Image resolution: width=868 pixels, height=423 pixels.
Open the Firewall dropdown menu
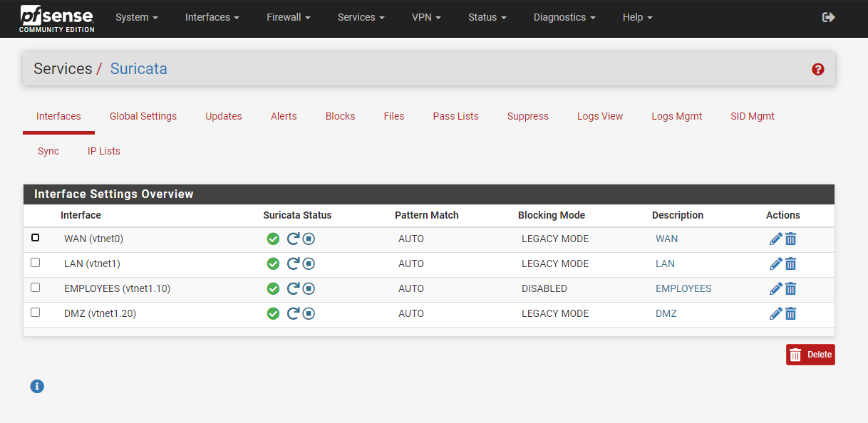288,17
